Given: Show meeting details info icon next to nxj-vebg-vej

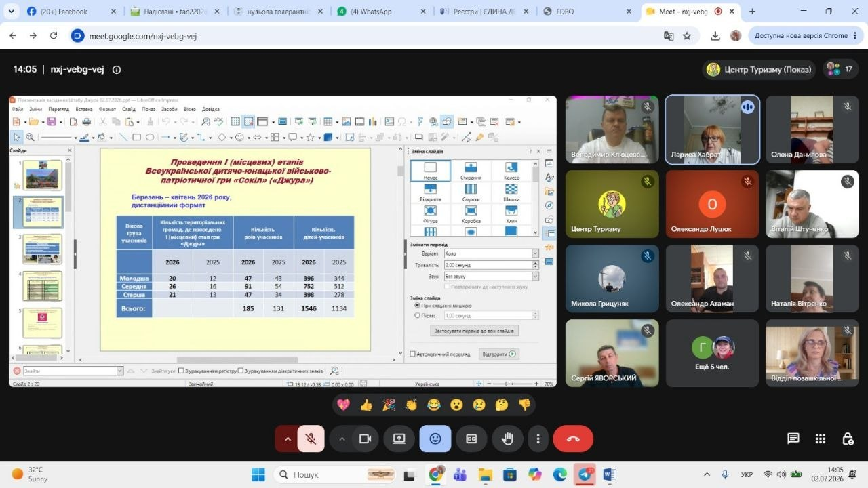Looking at the screenshot, I should (x=116, y=69).
